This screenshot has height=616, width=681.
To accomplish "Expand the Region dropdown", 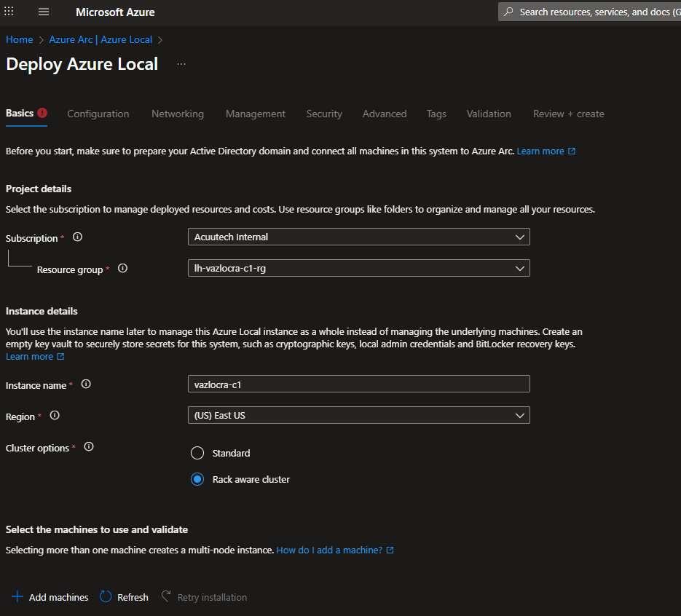I will coord(358,416).
